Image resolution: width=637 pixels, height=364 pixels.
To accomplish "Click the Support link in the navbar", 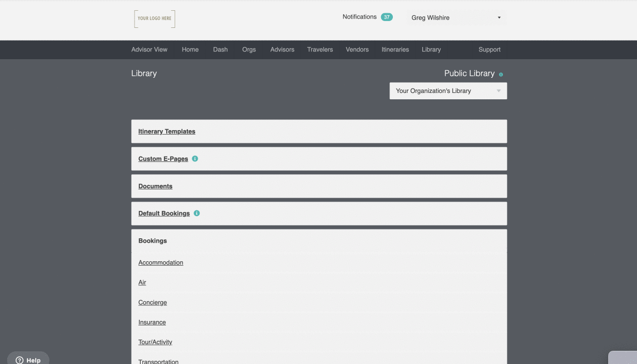I will (489, 49).
